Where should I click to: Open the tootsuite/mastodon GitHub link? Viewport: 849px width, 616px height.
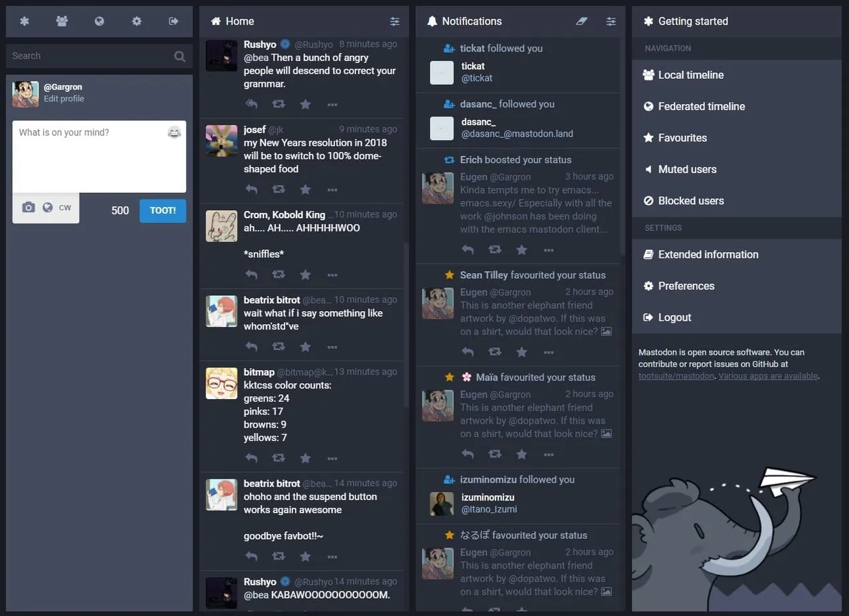coord(677,376)
